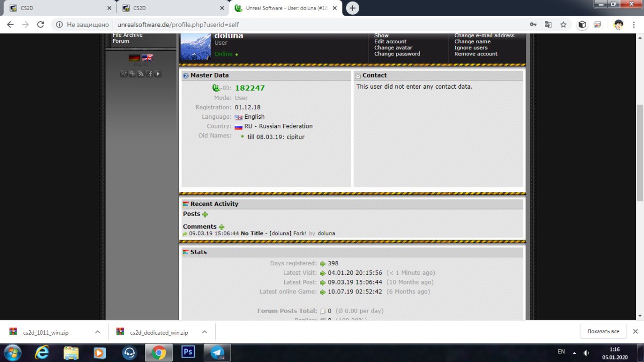Click the Remove account link
The width and height of the screenshot is (644, 362).
click(476, 54)
